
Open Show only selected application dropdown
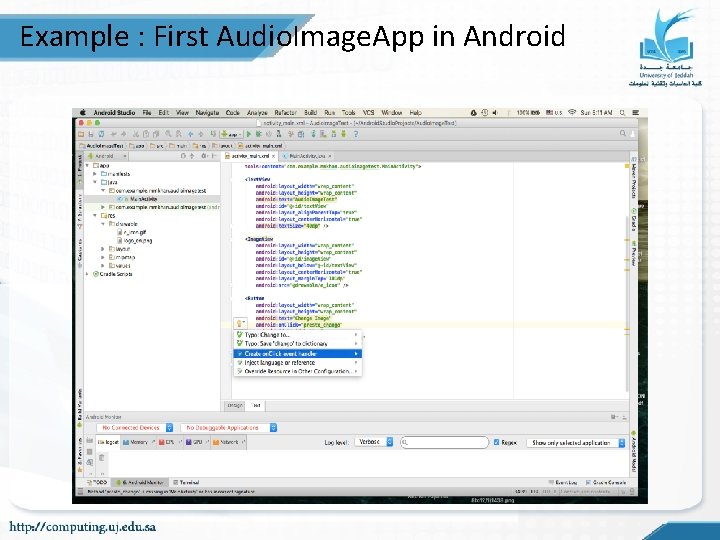coord(576,443)
